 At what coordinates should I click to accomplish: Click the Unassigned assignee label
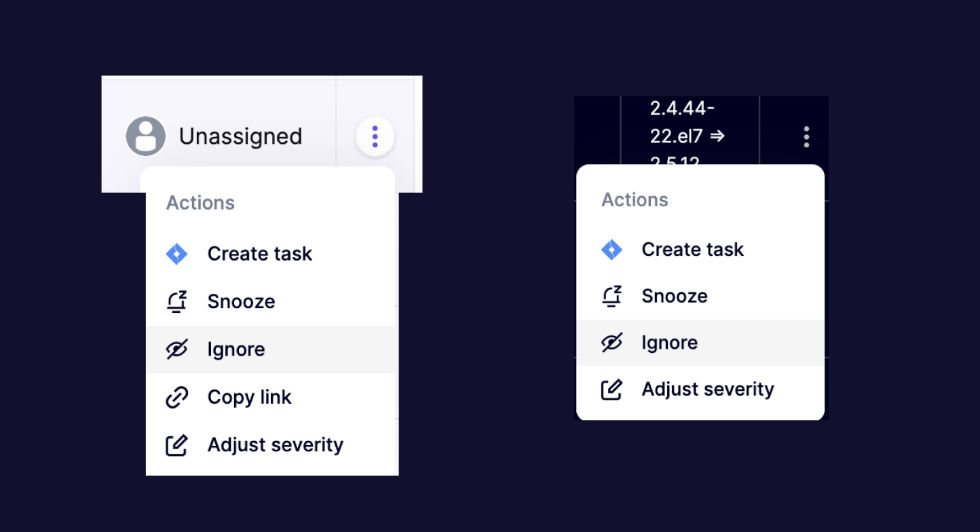tap(240, 136)
